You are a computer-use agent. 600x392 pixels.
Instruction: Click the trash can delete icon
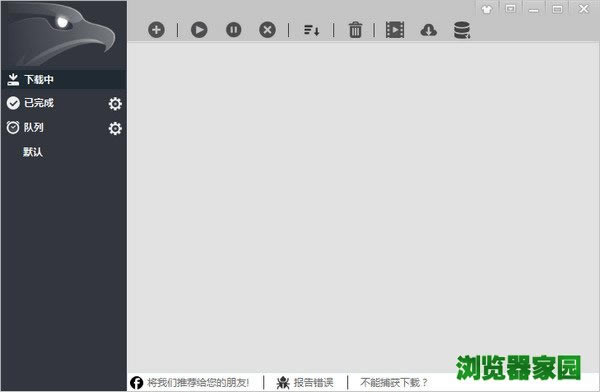(355, 30)
